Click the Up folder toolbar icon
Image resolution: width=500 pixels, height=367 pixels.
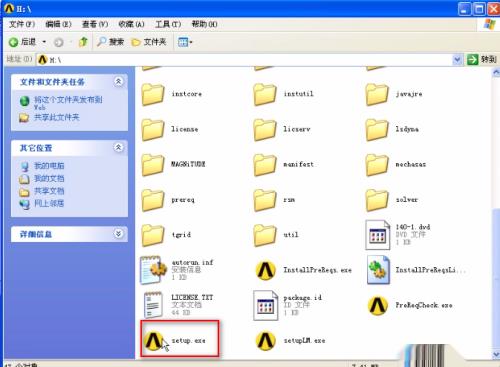click(x=83, y=42)
